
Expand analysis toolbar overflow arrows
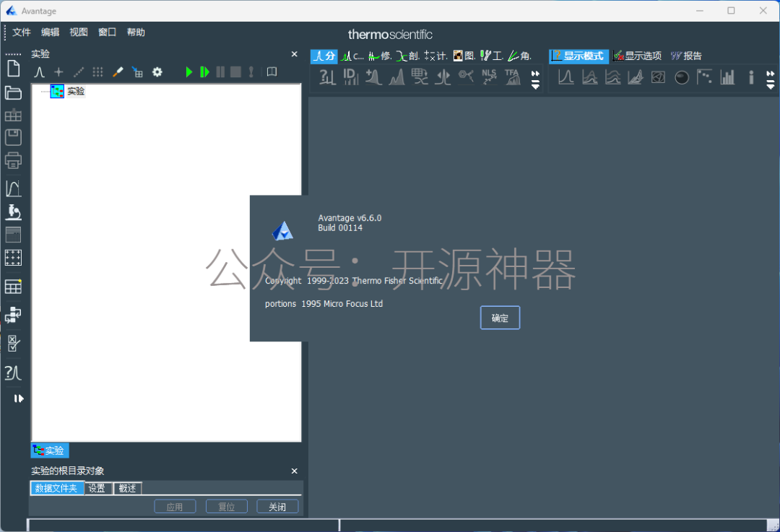click(x=535, y=79)
